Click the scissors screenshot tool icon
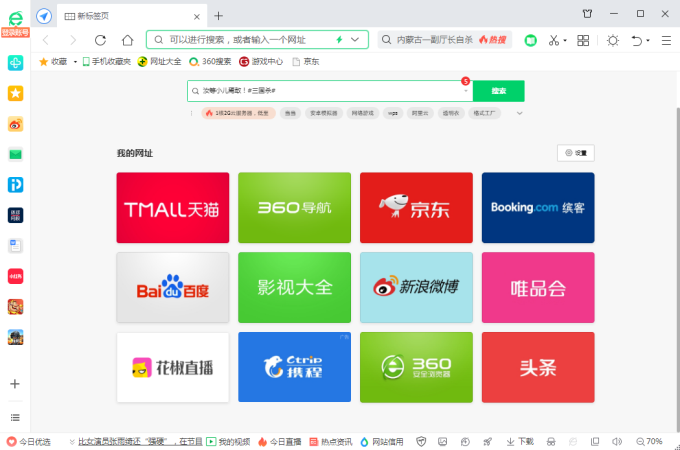Screen dimensions: 680x450 click(554, 40)
